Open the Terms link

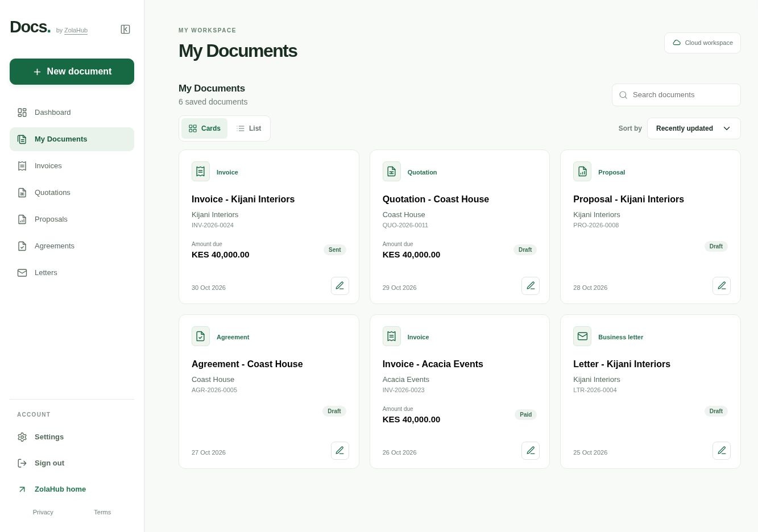102,512
